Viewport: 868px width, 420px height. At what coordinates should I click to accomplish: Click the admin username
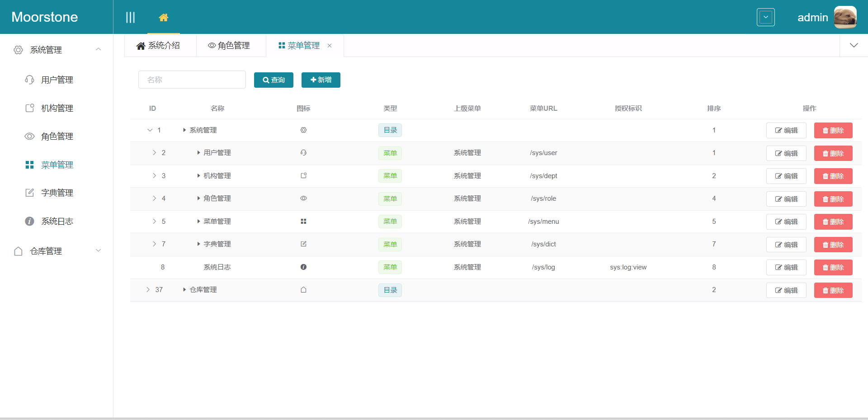[x=812, y=17]
